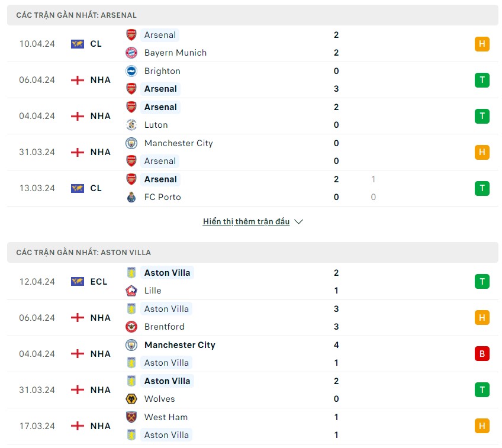502x448 pixels.
Task: Click the FC Porto club crest
Action: coord(131,197)
